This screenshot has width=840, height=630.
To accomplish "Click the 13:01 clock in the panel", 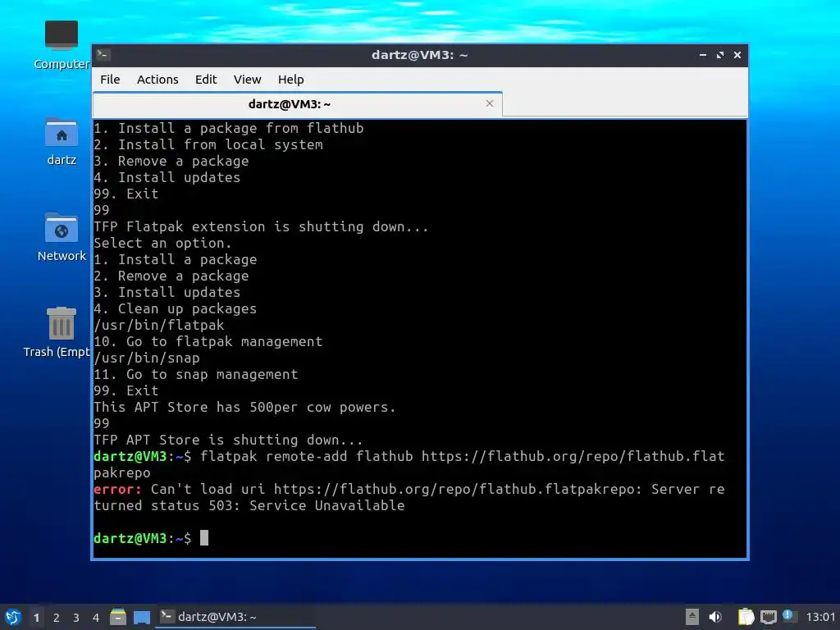I will (x=820, y=617).
